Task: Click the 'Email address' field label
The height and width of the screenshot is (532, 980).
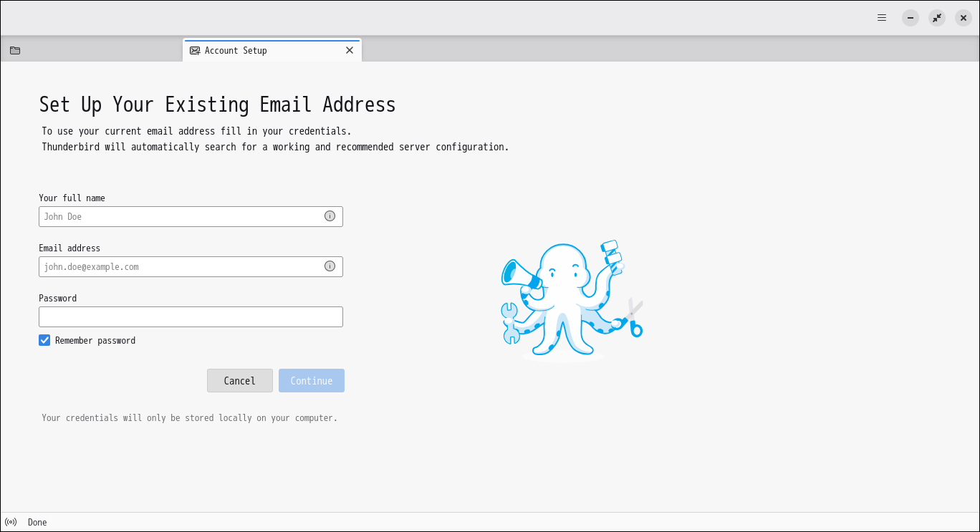Action: tap(69, 248)
